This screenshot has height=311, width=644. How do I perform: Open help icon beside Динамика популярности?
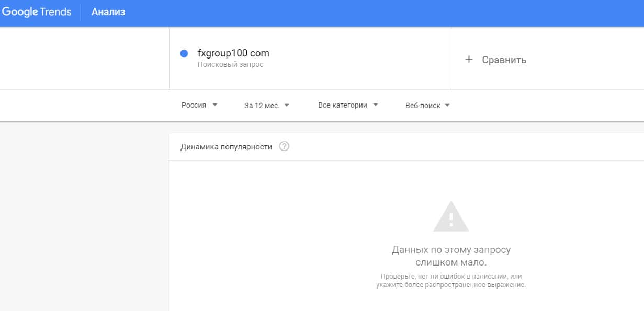pos(284,146)
